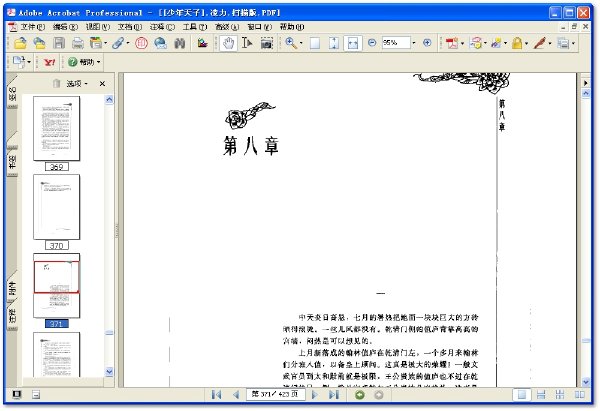Select page 369 thumbnail

(x=57, y=129)
